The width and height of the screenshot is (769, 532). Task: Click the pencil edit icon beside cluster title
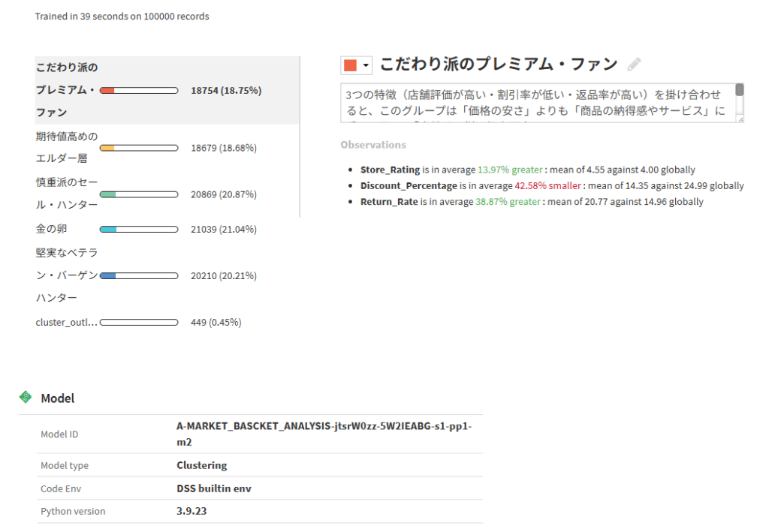point(635,65)
